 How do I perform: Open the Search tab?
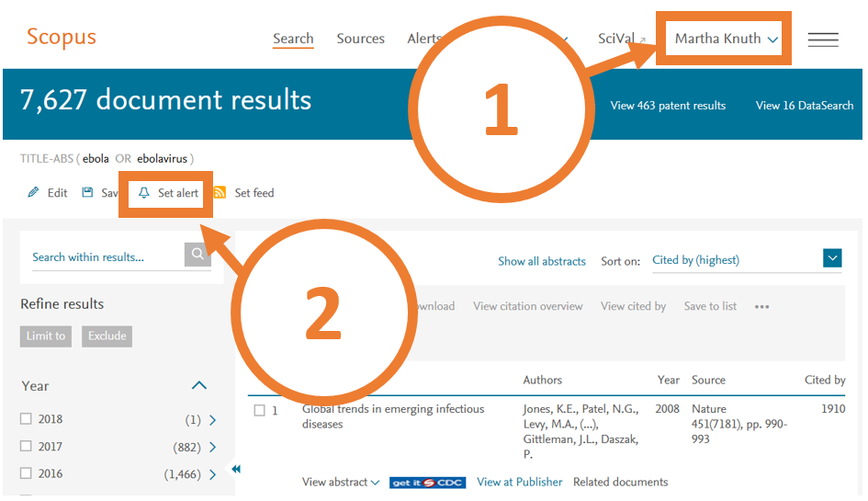[293, 39]
